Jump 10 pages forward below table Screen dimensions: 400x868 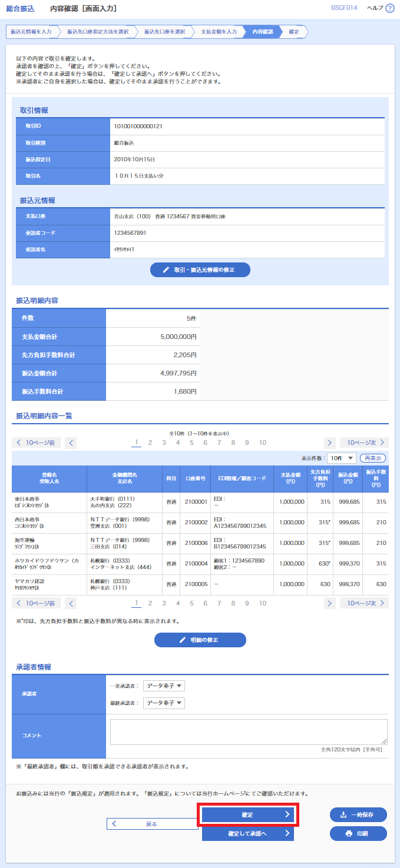click(x=364, y=603)
